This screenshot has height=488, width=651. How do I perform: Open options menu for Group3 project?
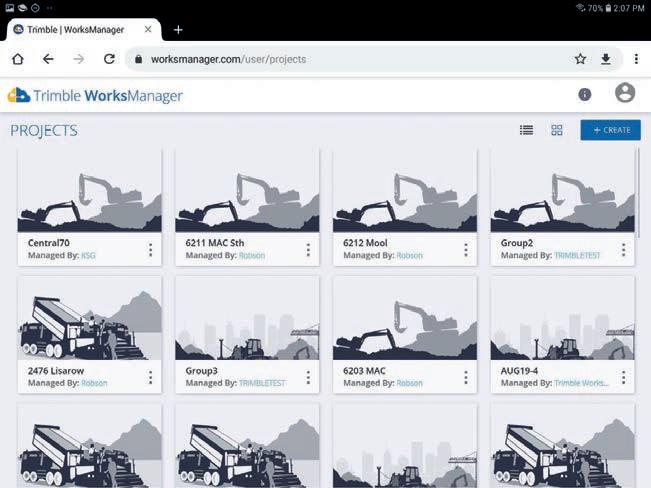point(308,377)
